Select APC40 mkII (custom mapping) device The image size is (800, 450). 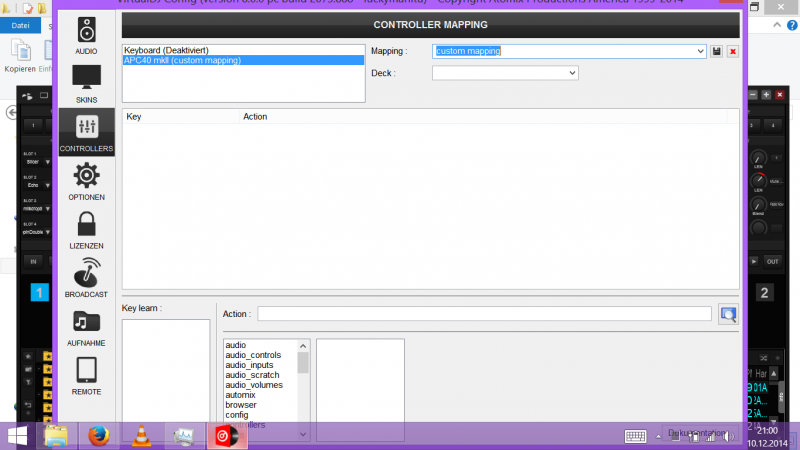tap(243, 60)
